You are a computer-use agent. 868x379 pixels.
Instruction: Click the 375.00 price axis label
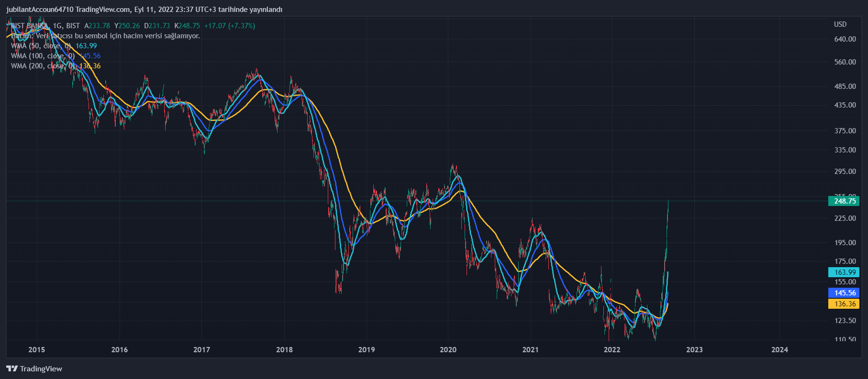[845, 131]
